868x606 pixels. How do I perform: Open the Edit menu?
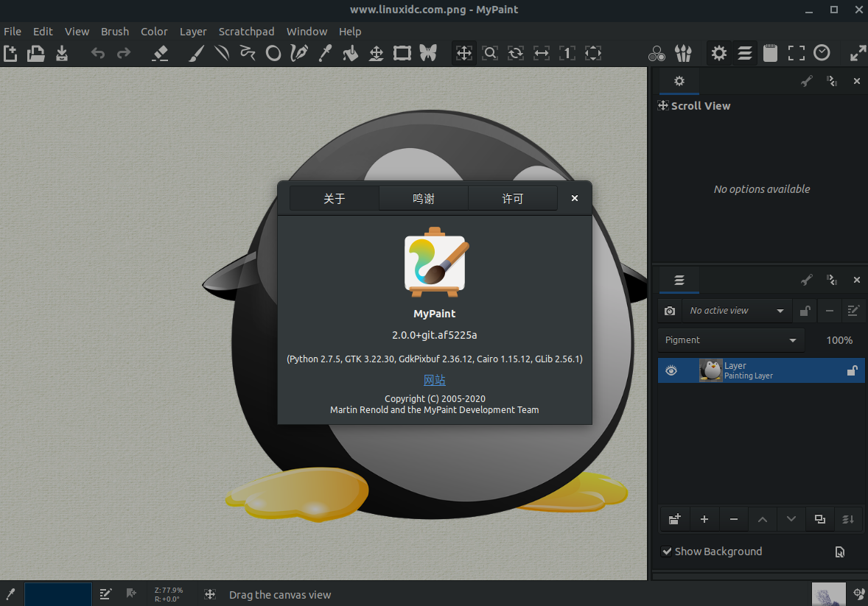click(43, 32)
